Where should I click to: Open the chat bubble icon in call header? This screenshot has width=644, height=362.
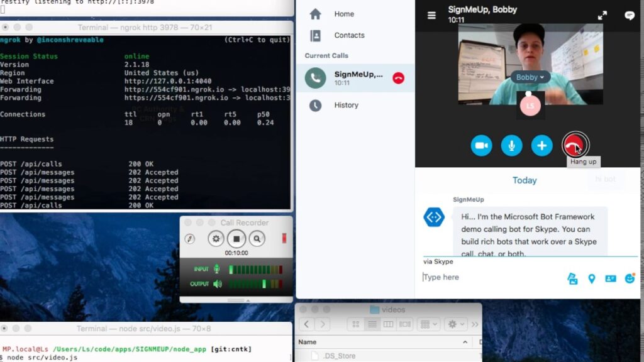pos(629,16)
